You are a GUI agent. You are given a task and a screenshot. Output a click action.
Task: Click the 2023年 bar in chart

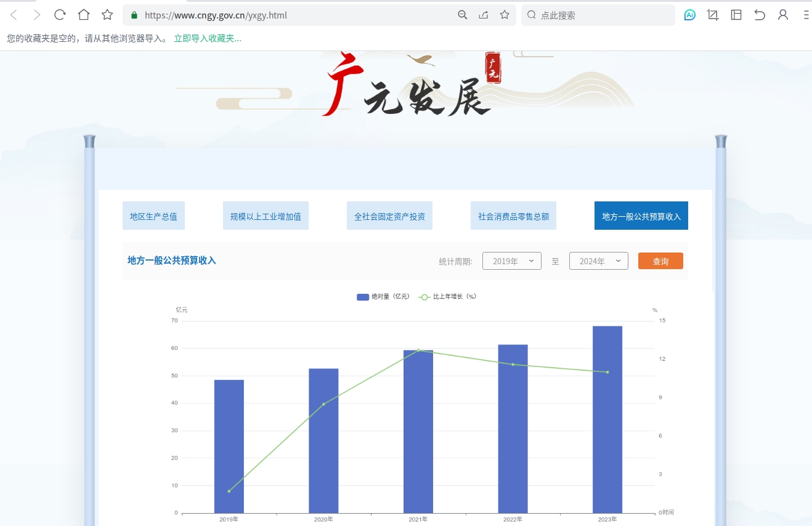(x=607, y=419)
